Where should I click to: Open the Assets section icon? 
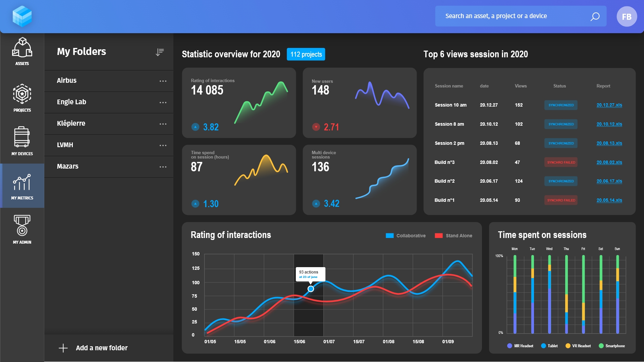22,48
